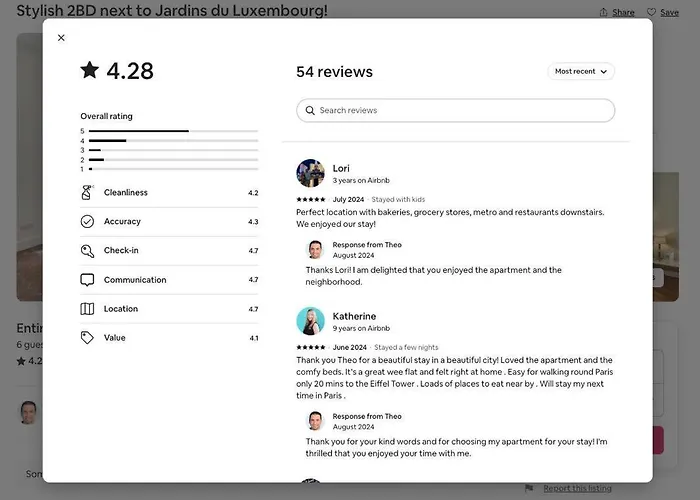The image size is (700, 500).
Task: Click the Value rating label
Action: (114, 338)
